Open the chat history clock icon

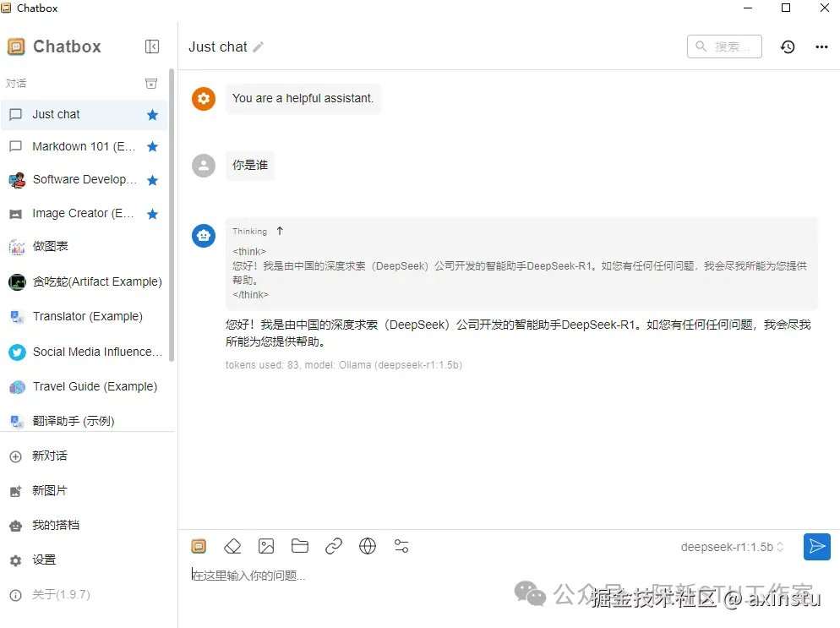coord(788,47)
